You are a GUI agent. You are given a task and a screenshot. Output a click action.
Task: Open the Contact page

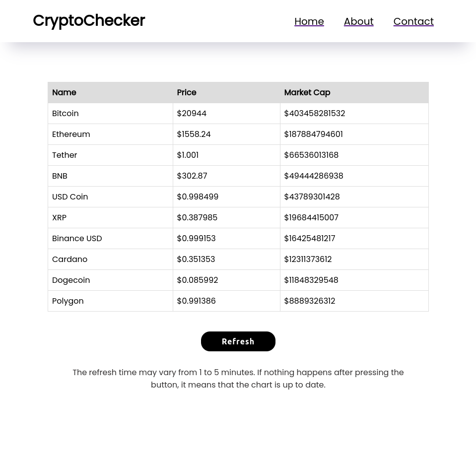pos(413,21)
